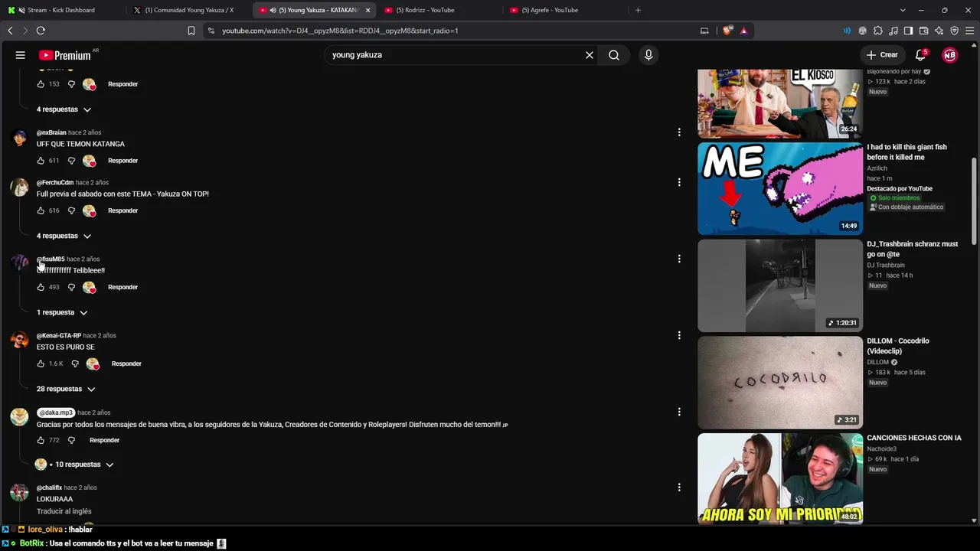Open a new browser tab
980x551 pixels.
(x=638, y=10)
